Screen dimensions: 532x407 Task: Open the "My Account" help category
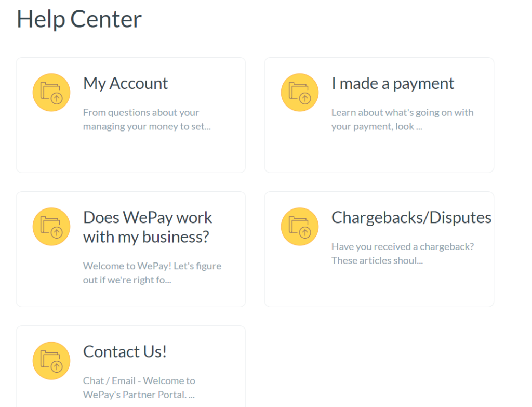tap(125, 83)
